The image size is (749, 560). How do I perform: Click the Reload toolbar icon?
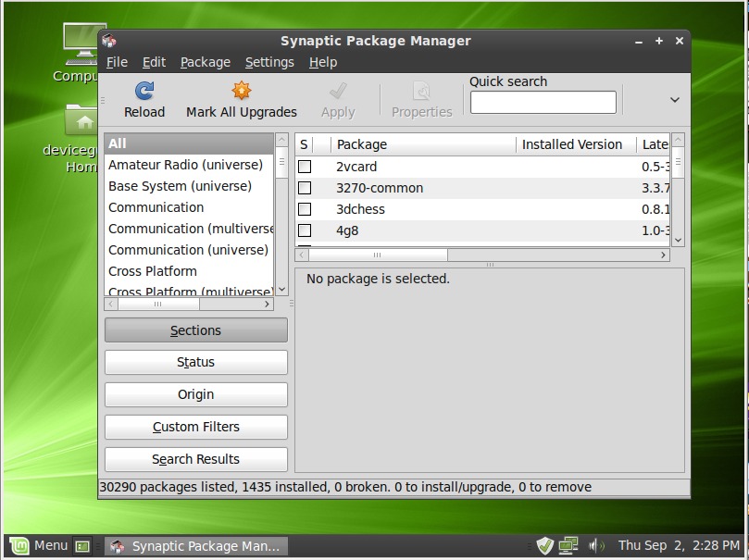click(x=144, y=90)
